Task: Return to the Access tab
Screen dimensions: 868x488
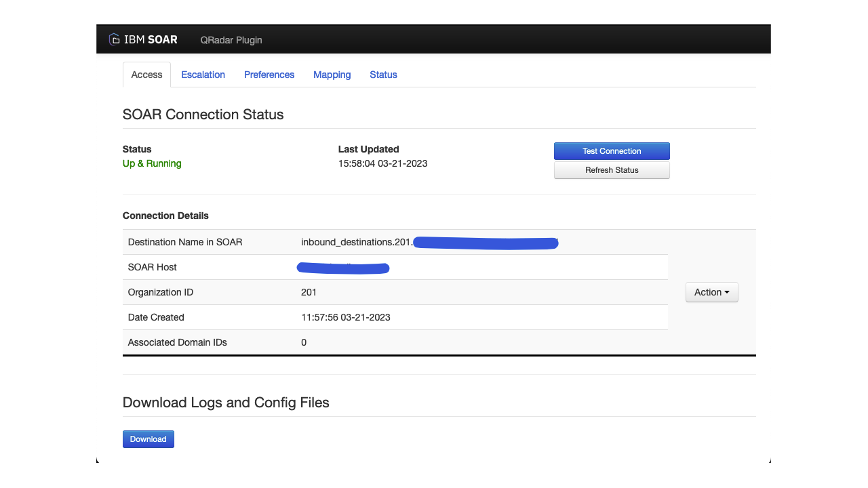Action: [x=146, y=75]
